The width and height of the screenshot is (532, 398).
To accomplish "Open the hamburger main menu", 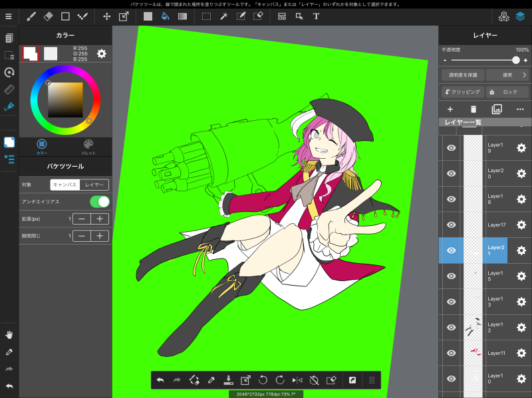I will [x=9, y=16].
